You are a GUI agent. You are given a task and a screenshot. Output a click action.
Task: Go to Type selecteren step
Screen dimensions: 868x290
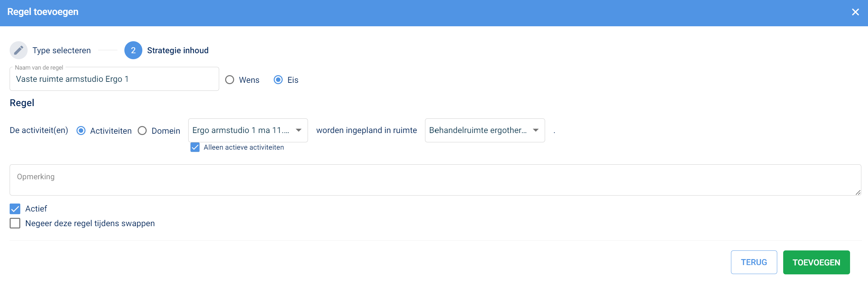point(62,51)
